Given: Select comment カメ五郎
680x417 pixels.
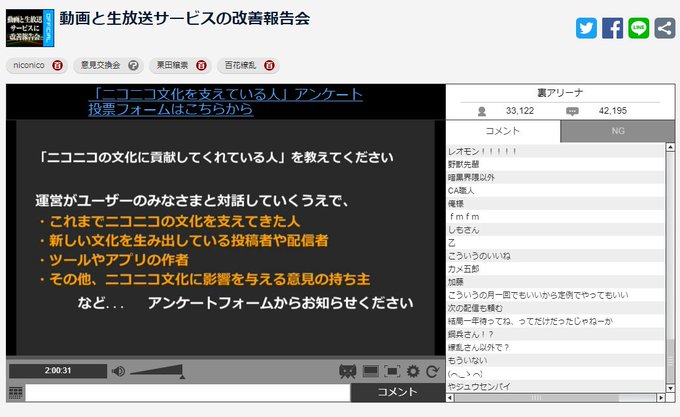Looking at the screenshot, I should click(555, 269).
